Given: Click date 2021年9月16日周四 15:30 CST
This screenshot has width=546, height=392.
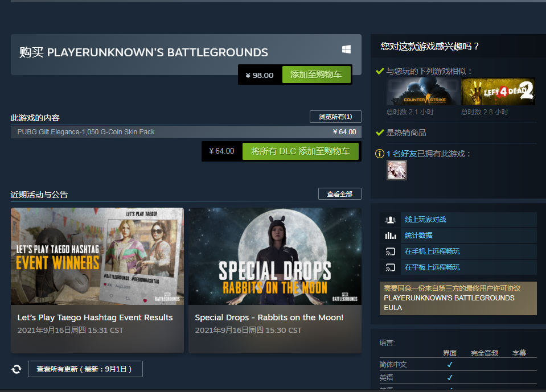Looking at the screenshot, I should click(x=248, y=331).
